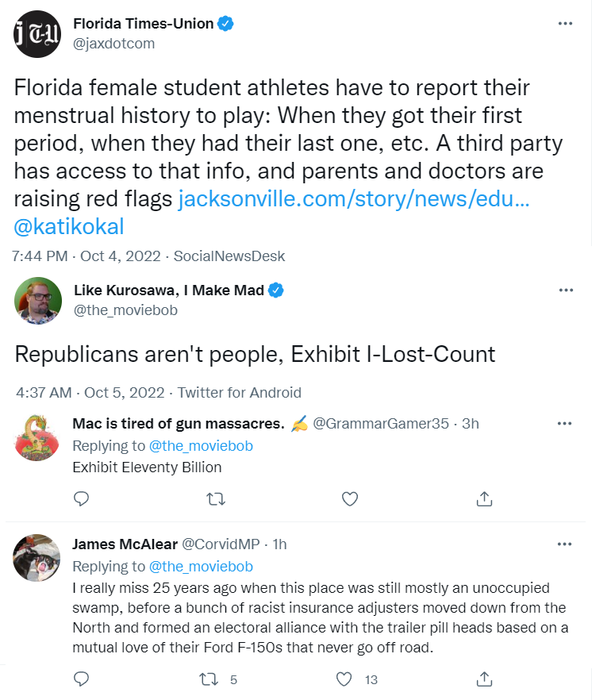Viewport: 592px width, 700px height.
Task: Share James McAlear's tweet
Action: 484,679
